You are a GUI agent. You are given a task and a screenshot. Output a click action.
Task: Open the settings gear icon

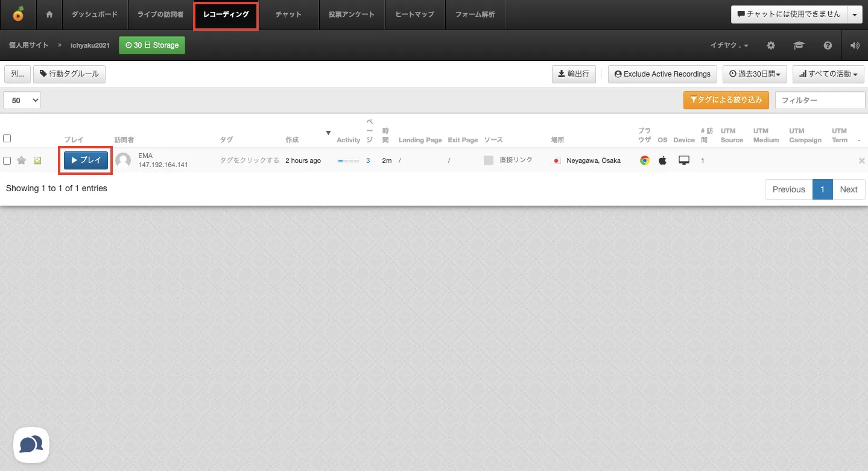pyautogui.click(x=771, y=45)
